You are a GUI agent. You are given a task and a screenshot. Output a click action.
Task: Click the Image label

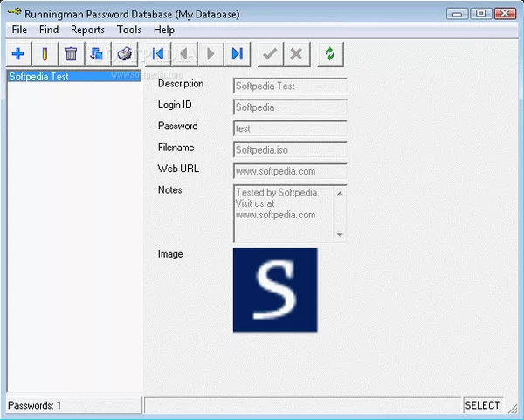[170, 254]
